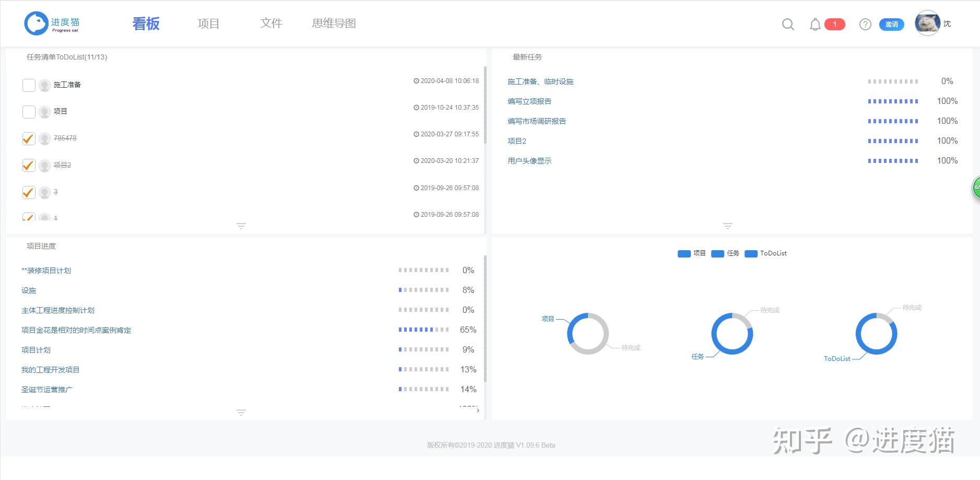Click the 最新任务 panel title

point(527,57)
